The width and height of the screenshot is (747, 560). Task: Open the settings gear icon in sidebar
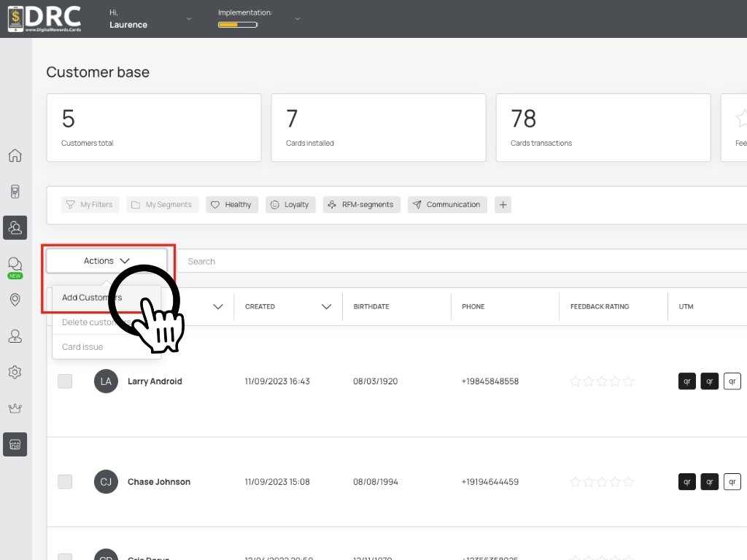(15, 372)
